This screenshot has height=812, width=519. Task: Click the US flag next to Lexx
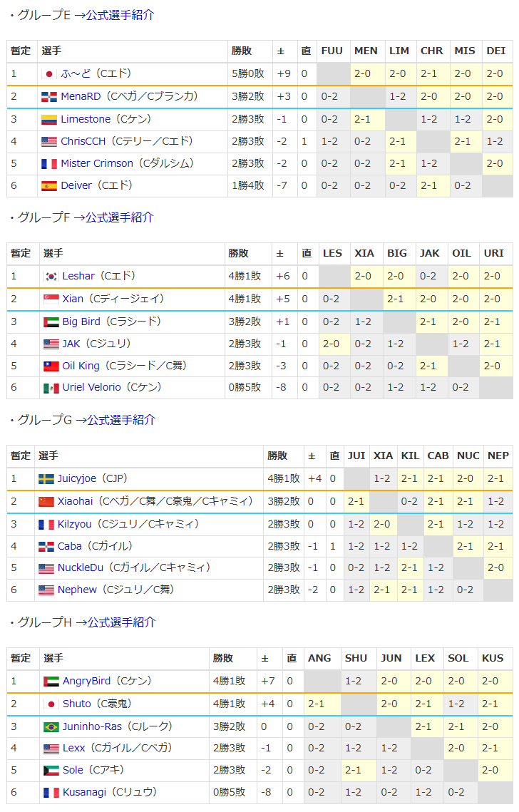coord(51,749)
